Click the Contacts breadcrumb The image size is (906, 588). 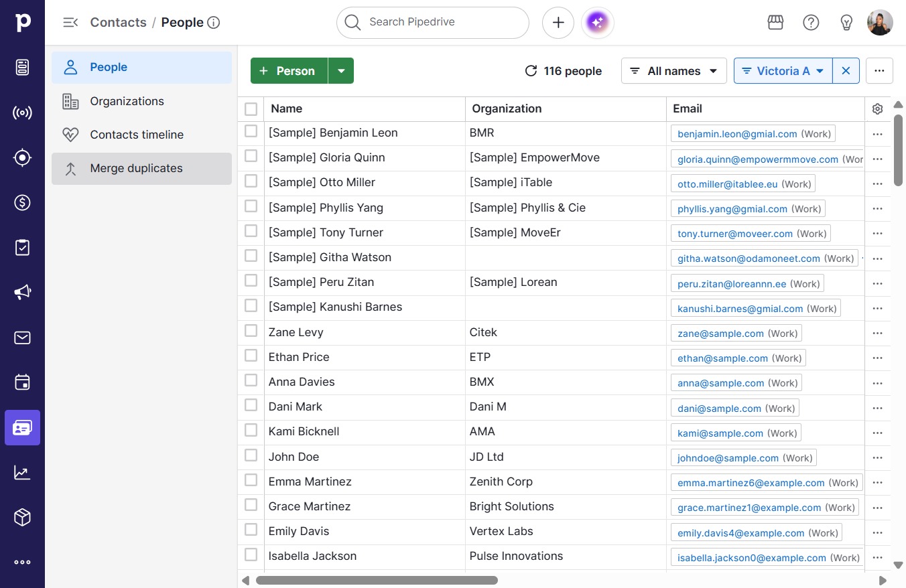119,22
